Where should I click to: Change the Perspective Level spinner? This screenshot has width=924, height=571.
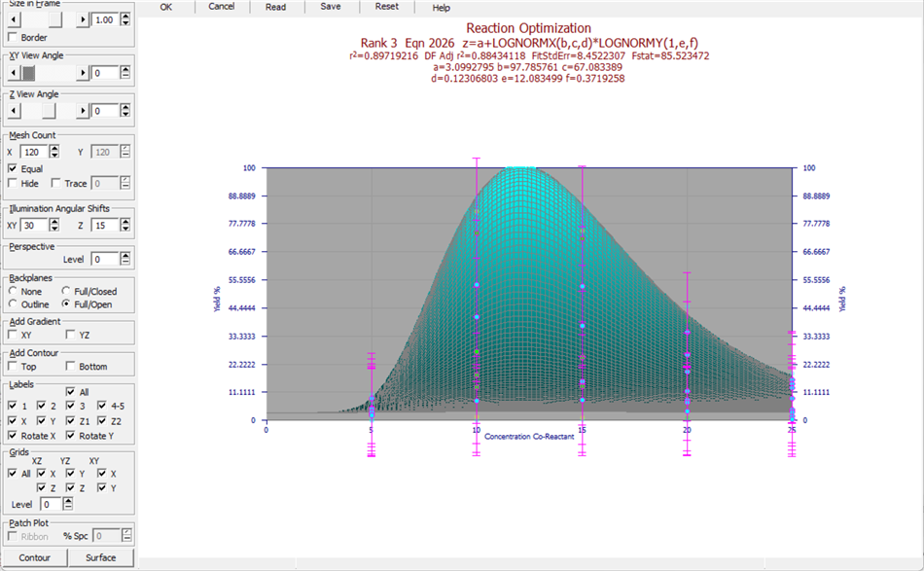point(124,259)
